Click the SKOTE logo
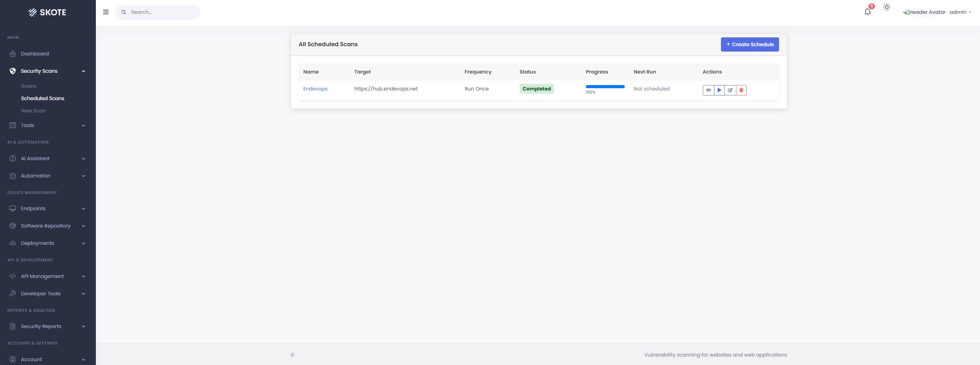Screen dimensions: 980x365 point(47,12)
